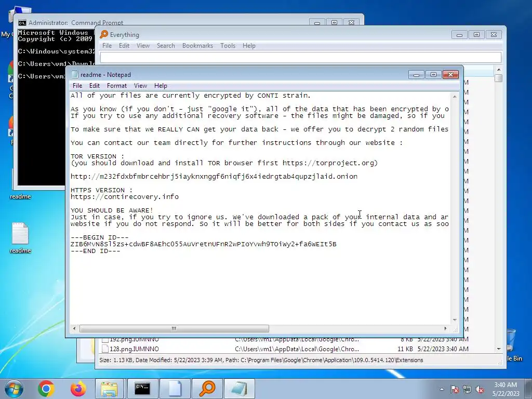532x399 pixels.
Task: Click the network tray icon
Action: point(467,389)
